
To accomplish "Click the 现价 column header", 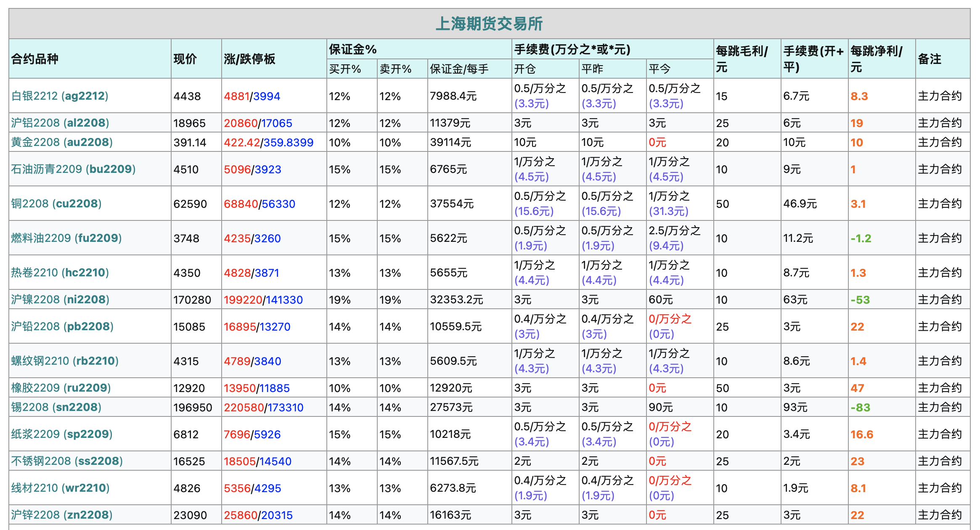I will (185, 59).
